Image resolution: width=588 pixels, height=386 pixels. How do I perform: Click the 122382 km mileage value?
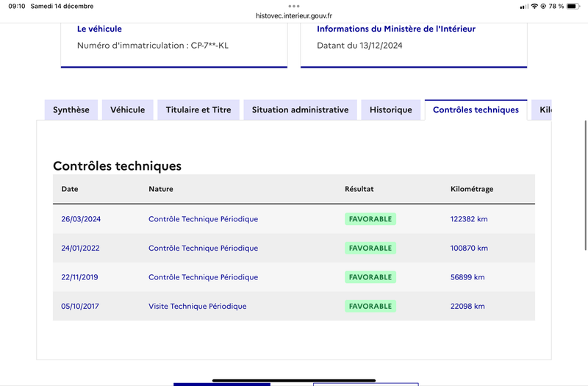coord(469,219)
